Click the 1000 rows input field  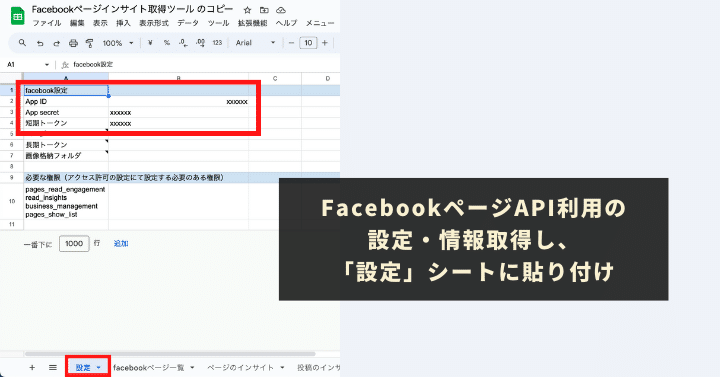coord(74,244)
